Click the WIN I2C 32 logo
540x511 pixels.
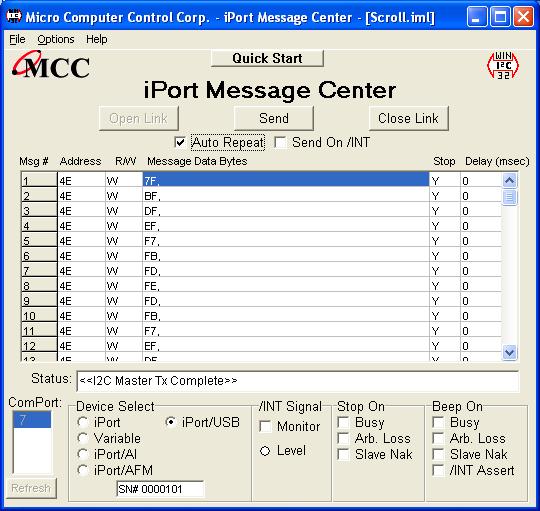pyautogui.click(x=503, y=65)
